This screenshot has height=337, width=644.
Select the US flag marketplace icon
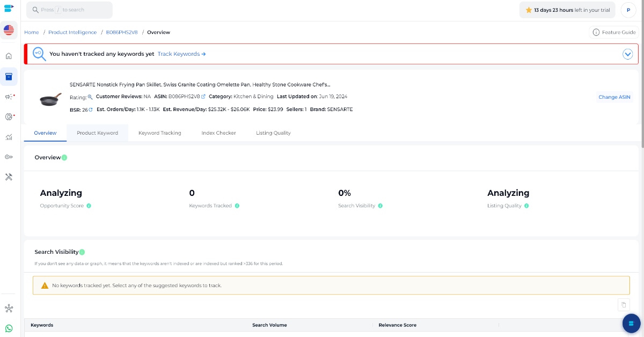tap(9, 30)
